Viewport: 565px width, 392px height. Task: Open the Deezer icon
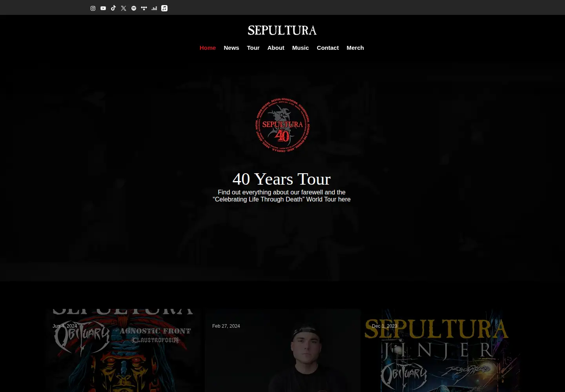154,8
